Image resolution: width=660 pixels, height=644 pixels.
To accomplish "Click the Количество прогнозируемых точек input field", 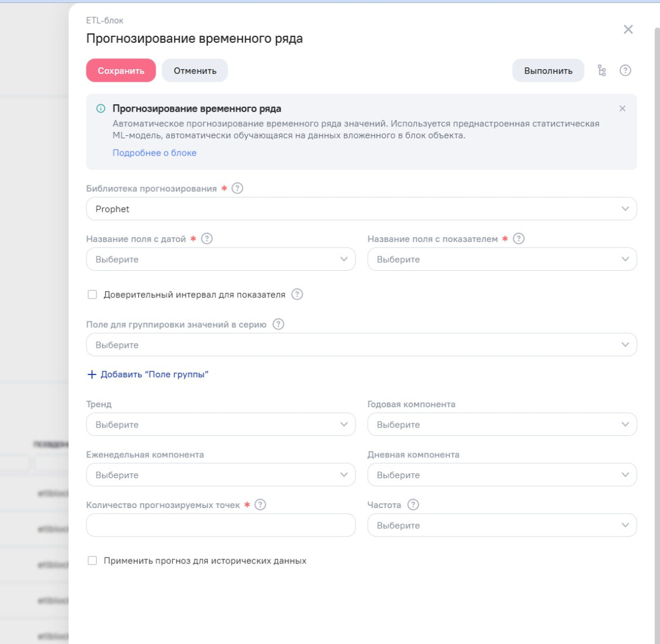I will pos(221,526).
